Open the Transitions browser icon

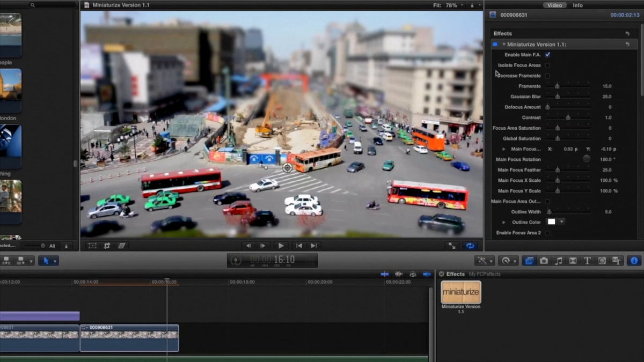(573, 261)
